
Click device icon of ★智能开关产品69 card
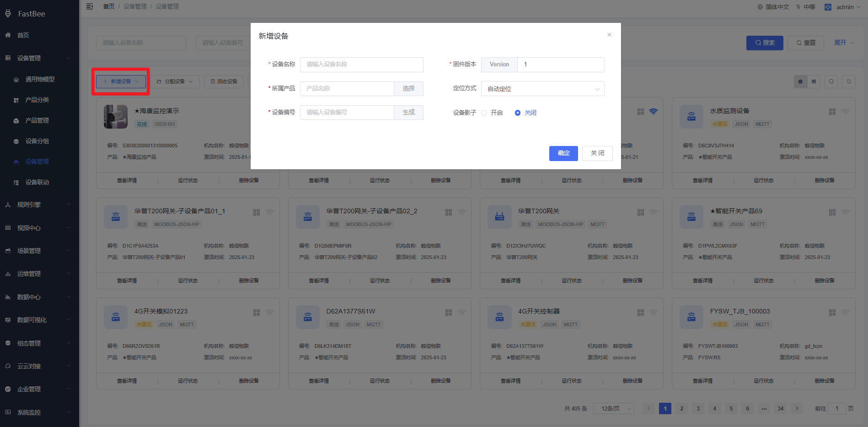691,217
